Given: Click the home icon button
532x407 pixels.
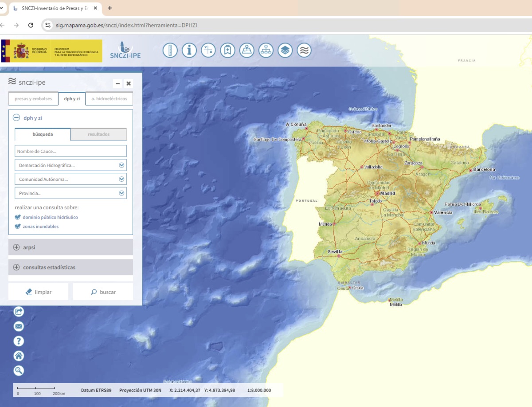Looking at the screenshot, I should coord(19,356).
